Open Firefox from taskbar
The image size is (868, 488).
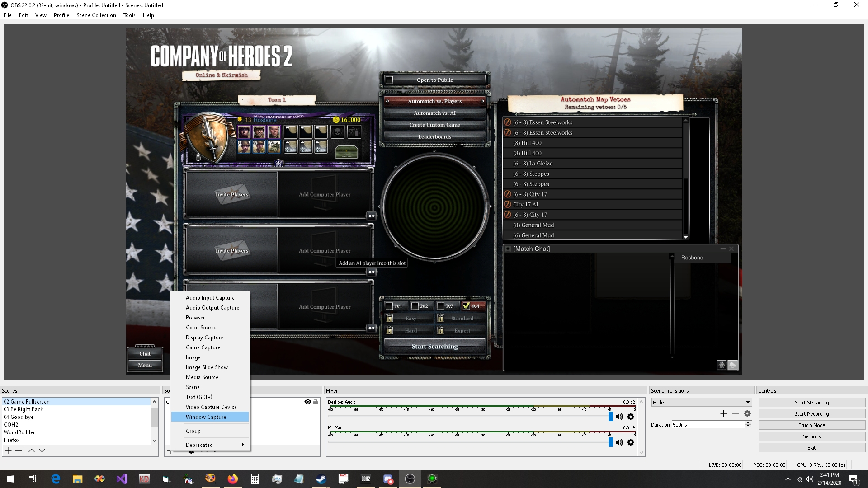pyautogui.click(x=232, y=479)
